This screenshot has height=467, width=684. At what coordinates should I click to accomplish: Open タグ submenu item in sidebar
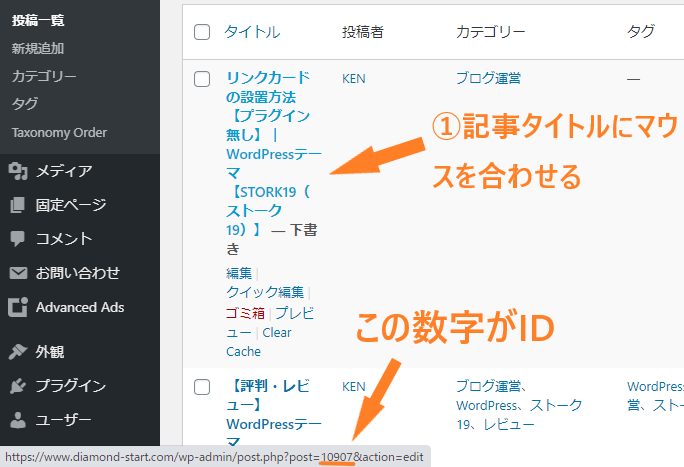(x=25, y=104)
